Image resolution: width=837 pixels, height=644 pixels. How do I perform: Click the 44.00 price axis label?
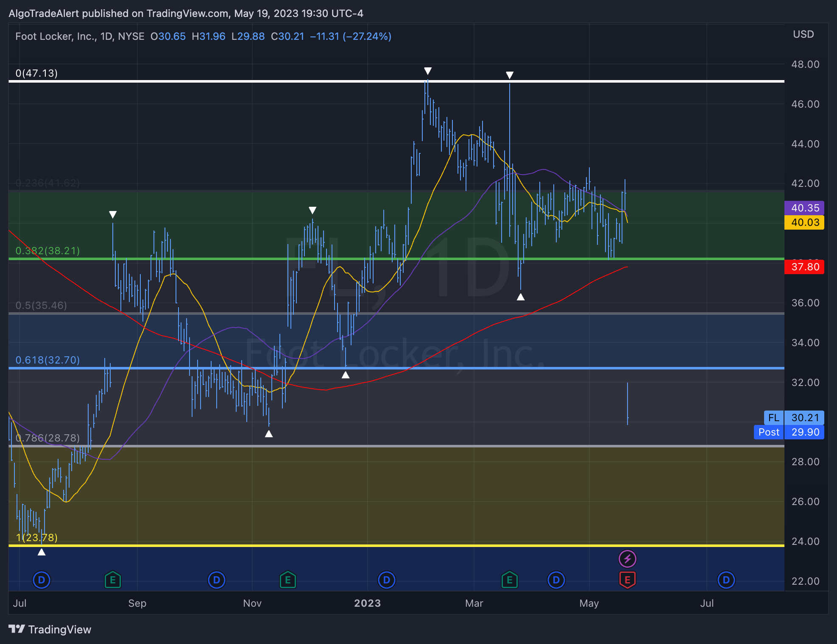point(805,144)
